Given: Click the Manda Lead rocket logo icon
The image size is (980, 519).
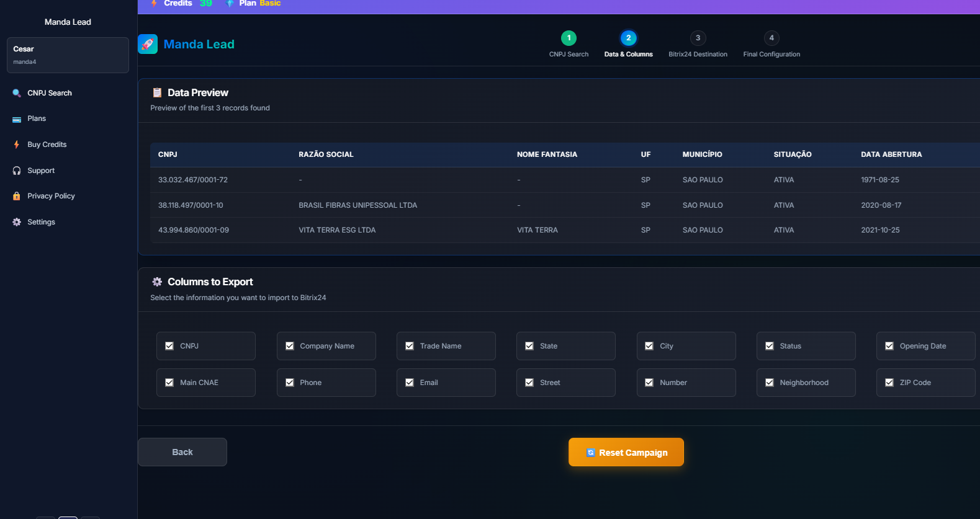Looking at the screenshot, I should [148, 44].
